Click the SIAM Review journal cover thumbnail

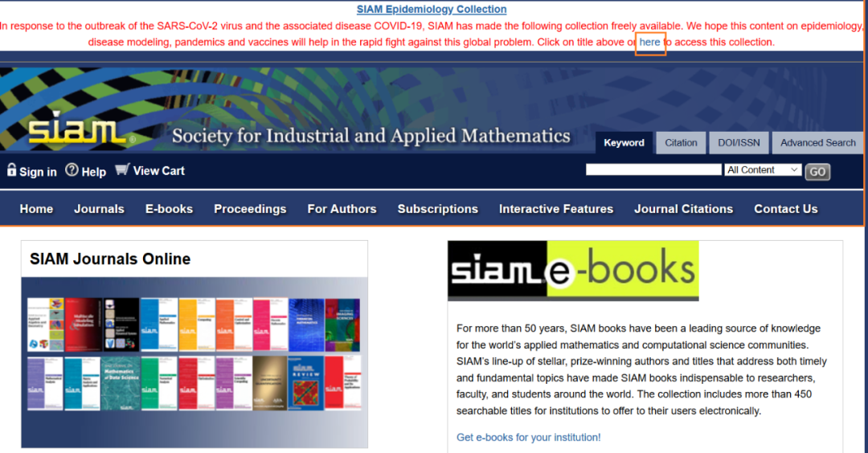(306, 383)
